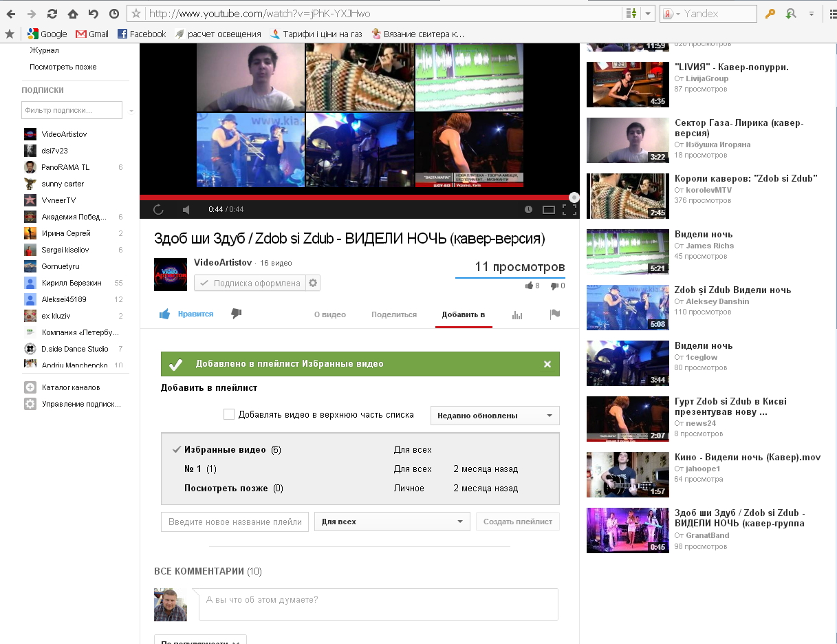Reload the page with refresh icon
Image resolution: width=837 pixels, height=644 pixels.
(52, 14)
